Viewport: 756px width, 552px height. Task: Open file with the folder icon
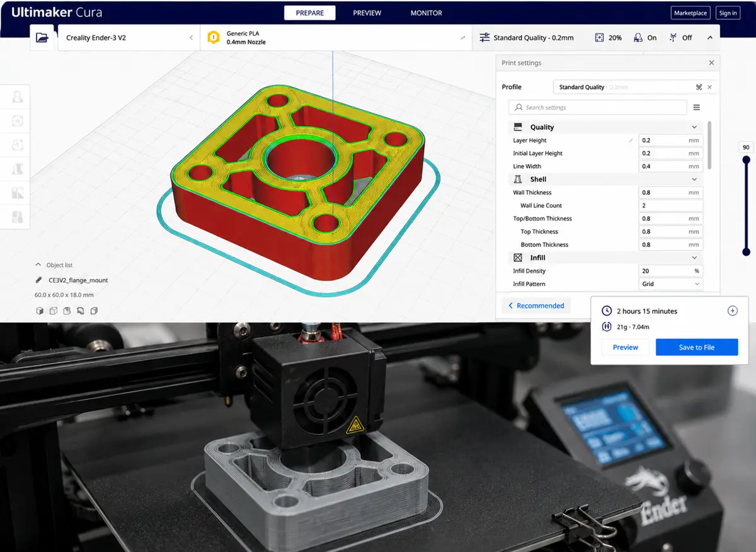click(42, 38)
